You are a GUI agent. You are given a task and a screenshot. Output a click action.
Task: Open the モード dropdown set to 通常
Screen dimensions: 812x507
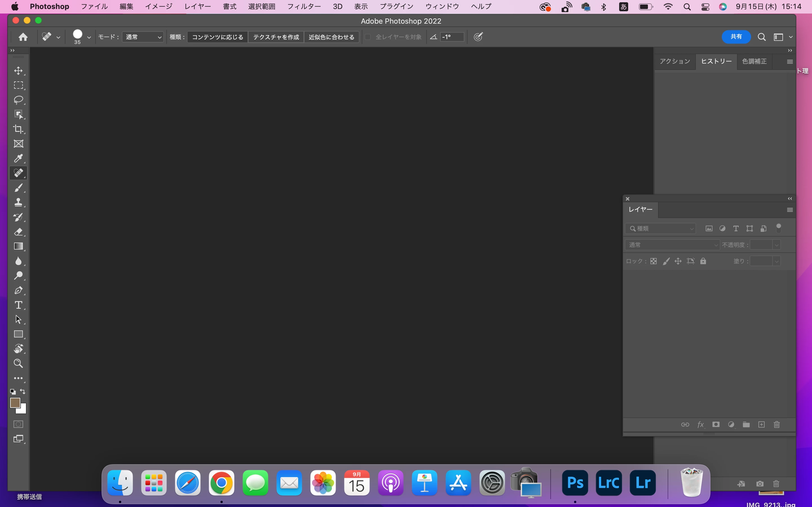[x=143, y=37]
